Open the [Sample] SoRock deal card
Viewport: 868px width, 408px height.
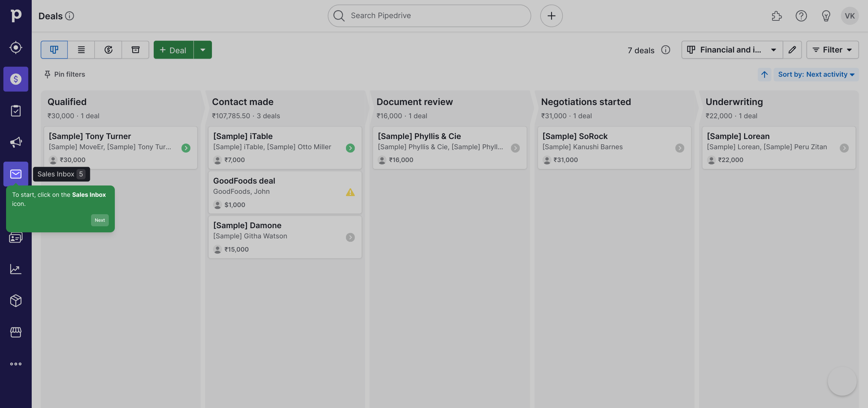[x=614, y=148]
